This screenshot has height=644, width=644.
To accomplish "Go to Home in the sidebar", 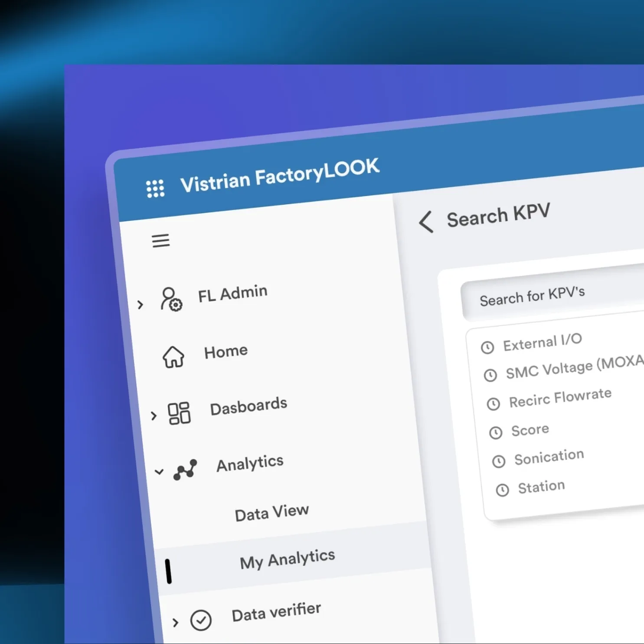I will [x=226, y=351].
